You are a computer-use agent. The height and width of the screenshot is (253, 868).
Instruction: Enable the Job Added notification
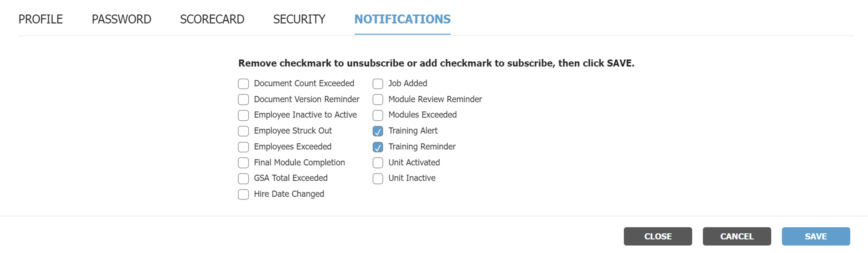378,84
